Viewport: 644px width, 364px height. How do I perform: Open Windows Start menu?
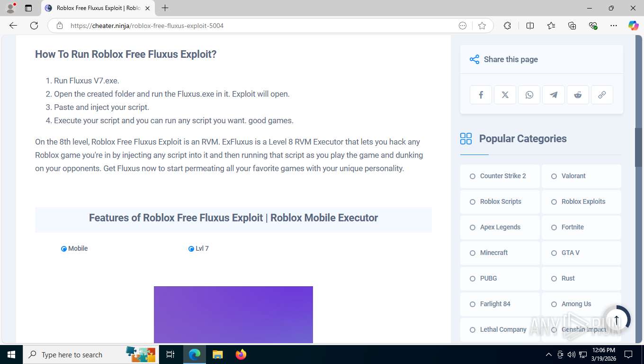click(11, 355)
